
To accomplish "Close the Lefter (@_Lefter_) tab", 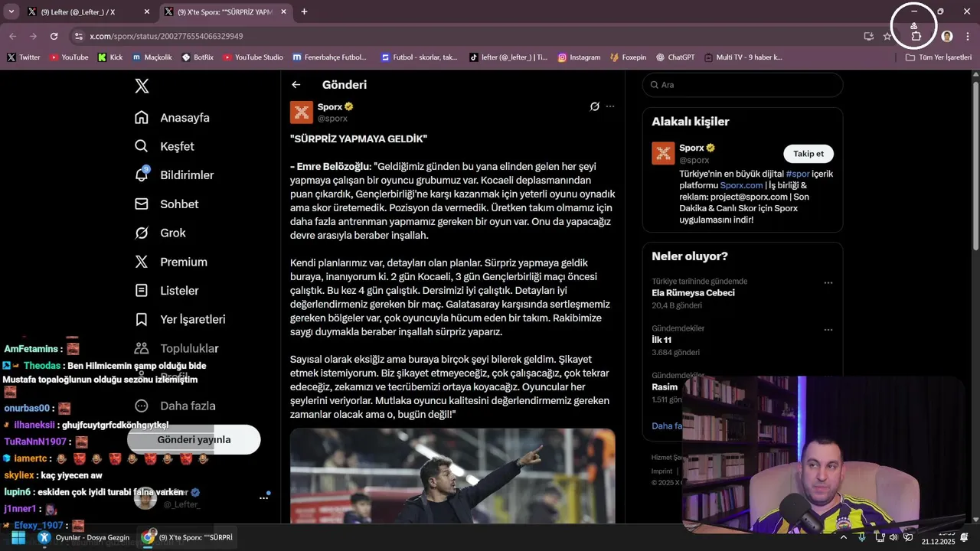I will coord(147,11).
